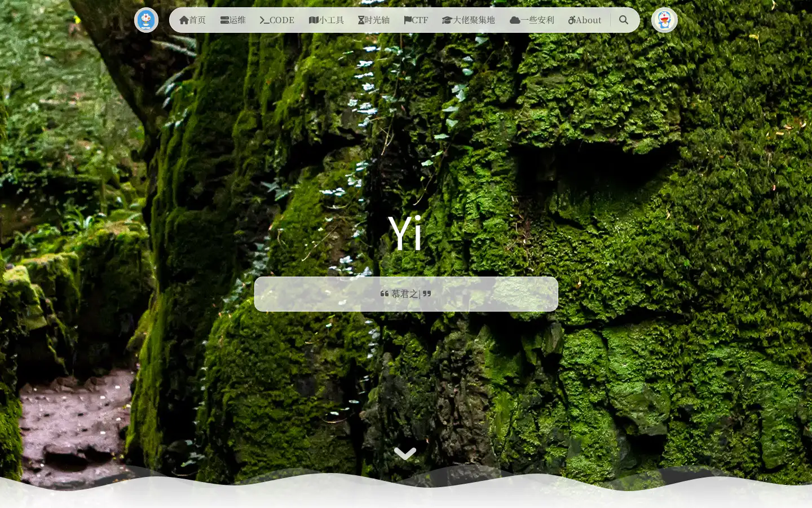Click the terminal prompt icon beside CODE
The width and height of the screenshot is (812, 508).
point(264,20)
